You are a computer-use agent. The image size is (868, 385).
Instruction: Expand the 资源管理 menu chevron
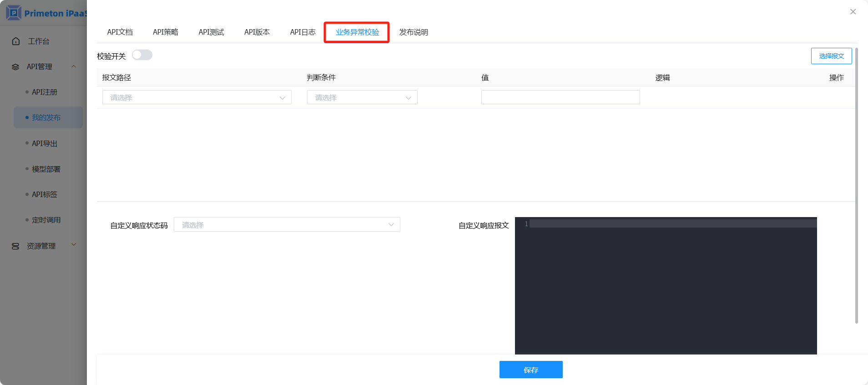[x=74, y=245]
